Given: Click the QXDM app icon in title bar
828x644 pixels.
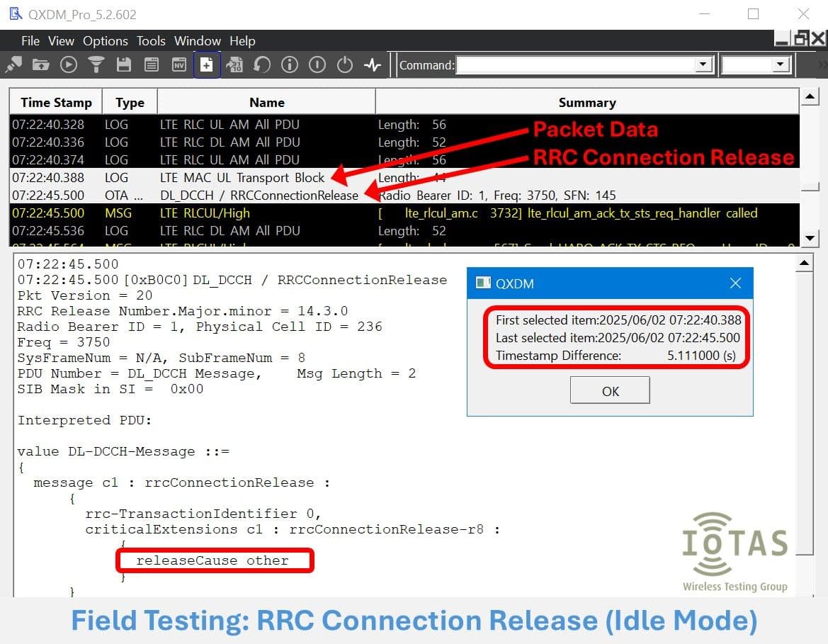Looking at the screenshot, I should click(x=16, y=13).
